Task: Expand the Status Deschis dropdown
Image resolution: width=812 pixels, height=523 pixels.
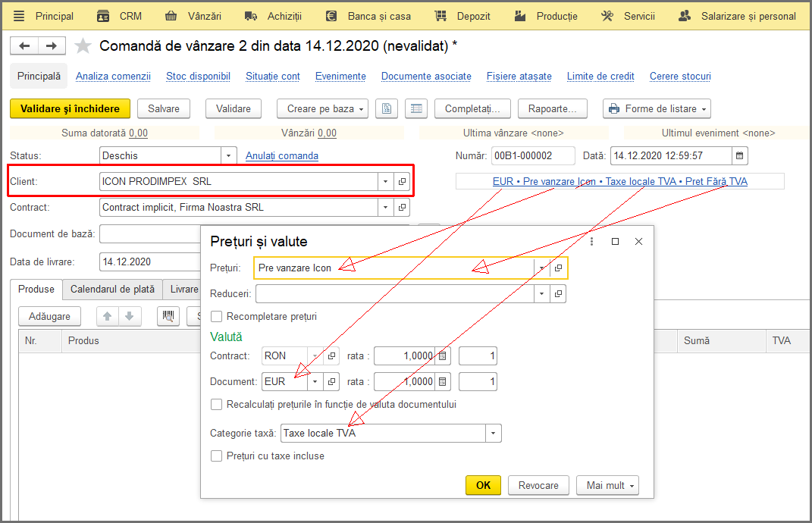Action: point(228,156)
